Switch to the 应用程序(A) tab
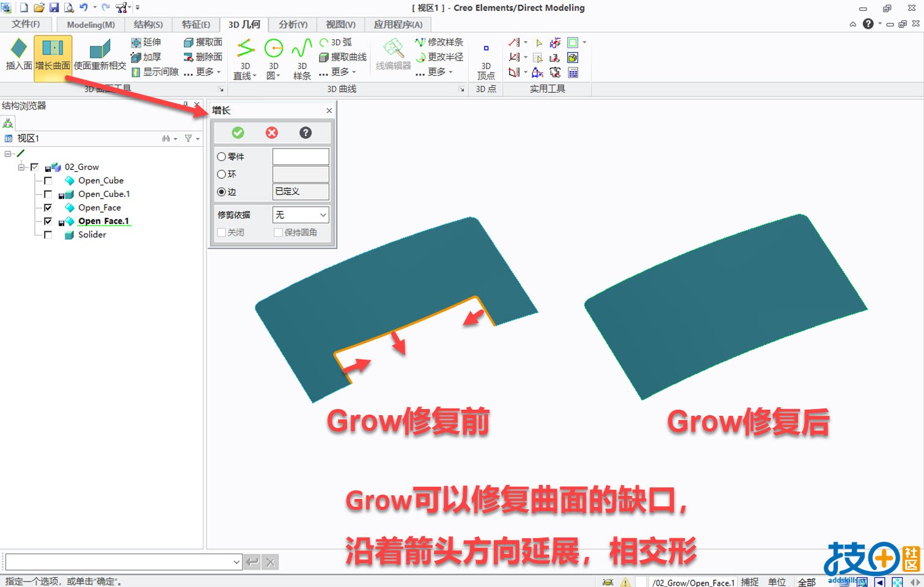Screen dimensions: 924x587 click(x=398, y=24)
